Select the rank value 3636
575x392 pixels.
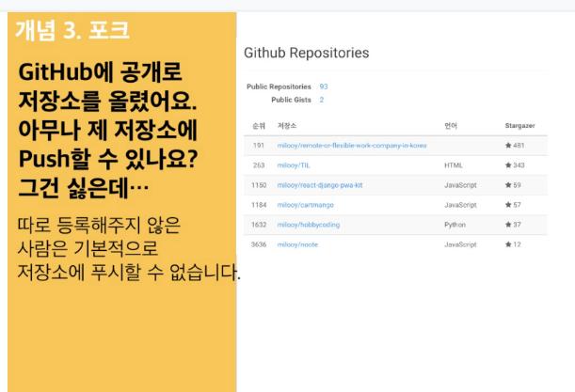coord(259,244)
